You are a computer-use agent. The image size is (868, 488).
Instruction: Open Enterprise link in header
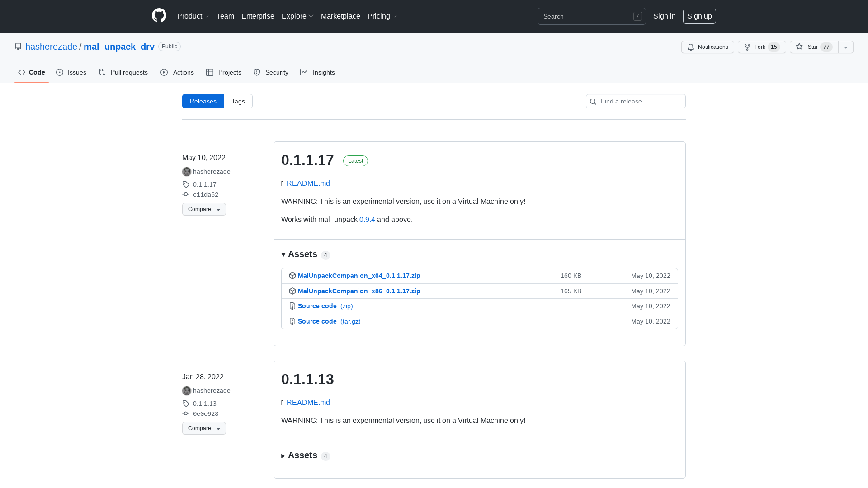point(258,16)
